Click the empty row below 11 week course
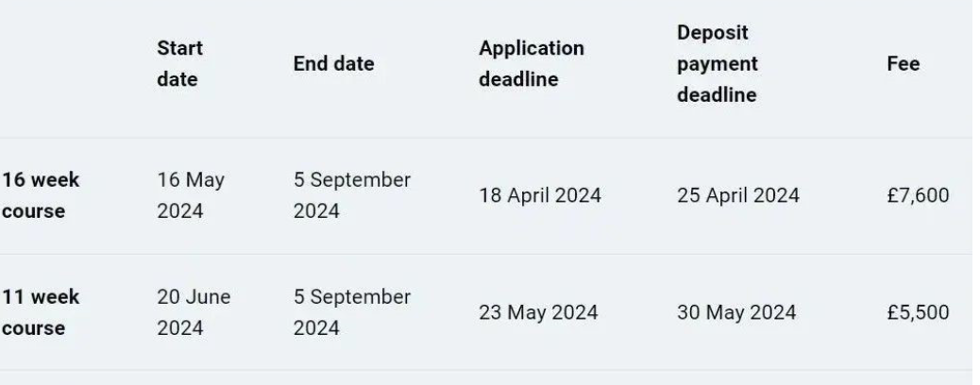980x385 pixels. pyautogui.click(x=472, y=377)
